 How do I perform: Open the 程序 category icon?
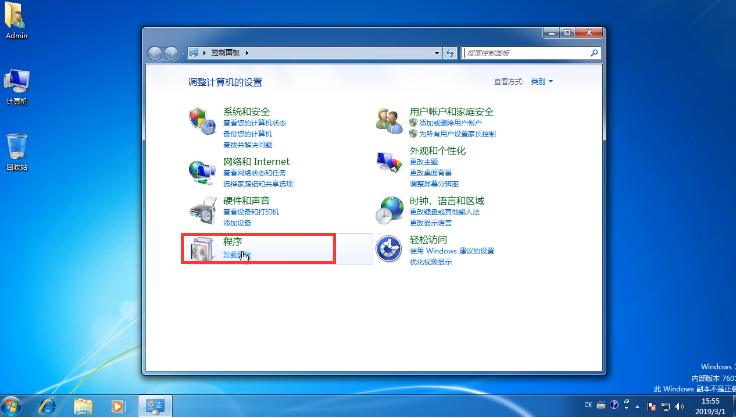pos(202,249)
